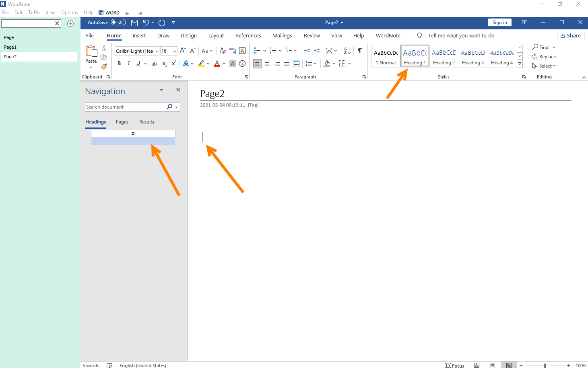The height and width of the screenshot is (368, 588).
Task: Apply red font color swatch
Action: pos(217,64)
